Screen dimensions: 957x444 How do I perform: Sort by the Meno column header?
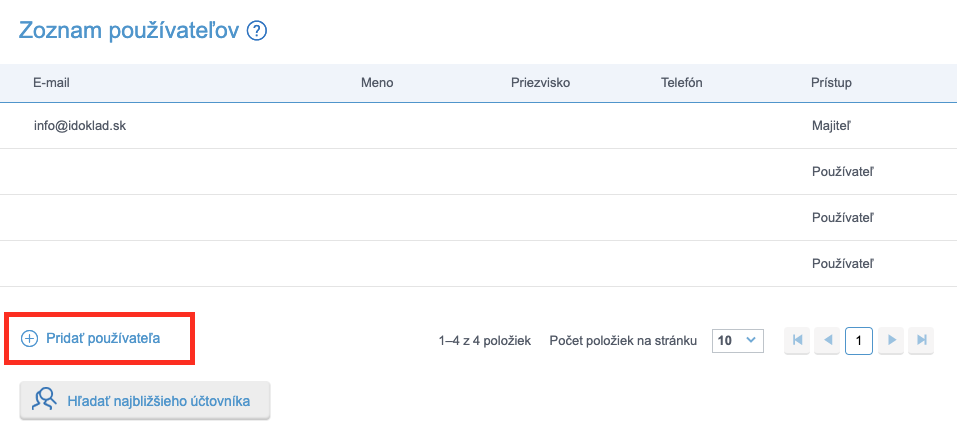(376, 82)
